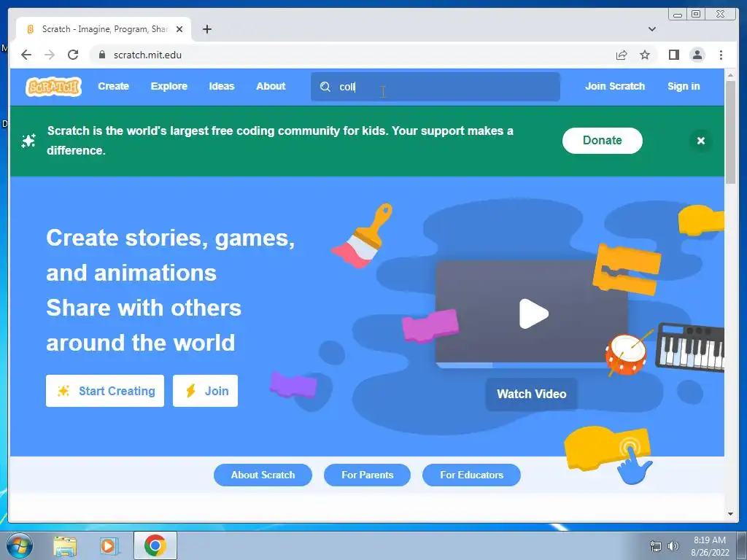Open the Ideas menu item
This screenshot has width=747, height=560.
222,86
